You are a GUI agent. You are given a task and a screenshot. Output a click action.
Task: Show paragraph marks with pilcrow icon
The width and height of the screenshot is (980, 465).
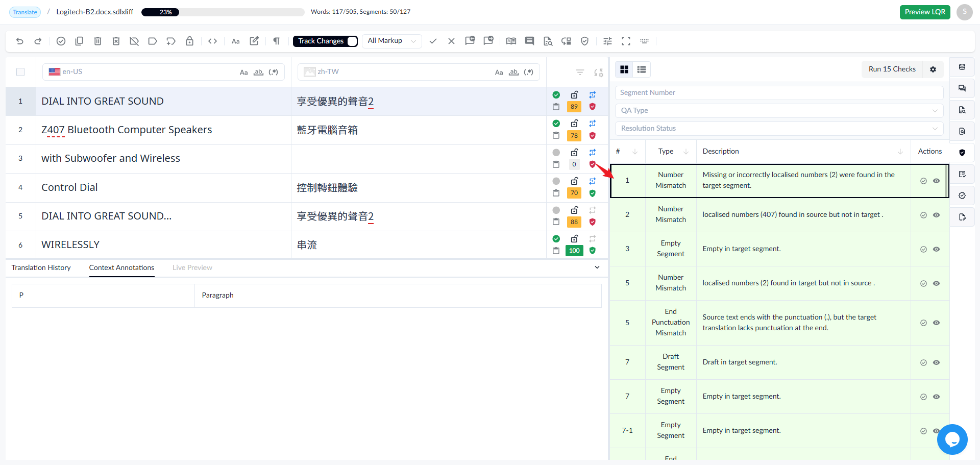[276, 41]
